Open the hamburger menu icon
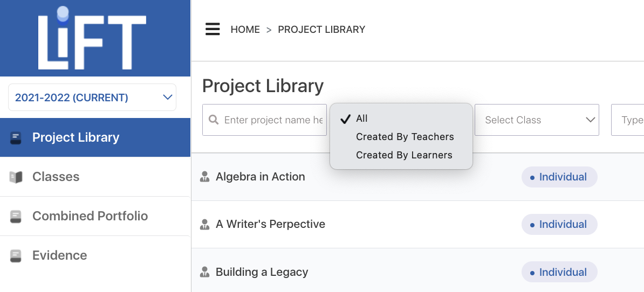644x292 pixels. pos(213,29)
